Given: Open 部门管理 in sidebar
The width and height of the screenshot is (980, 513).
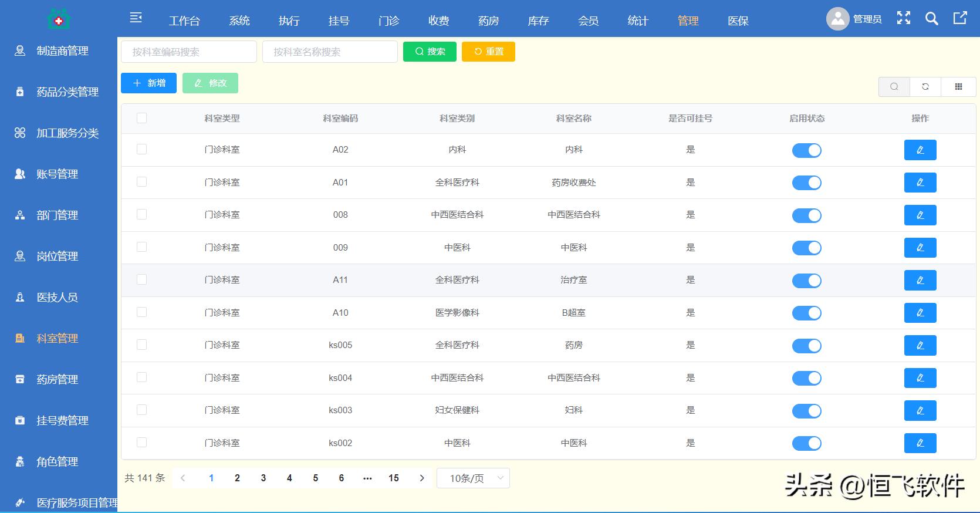Looking at the screenshot, I should (59, 215).
